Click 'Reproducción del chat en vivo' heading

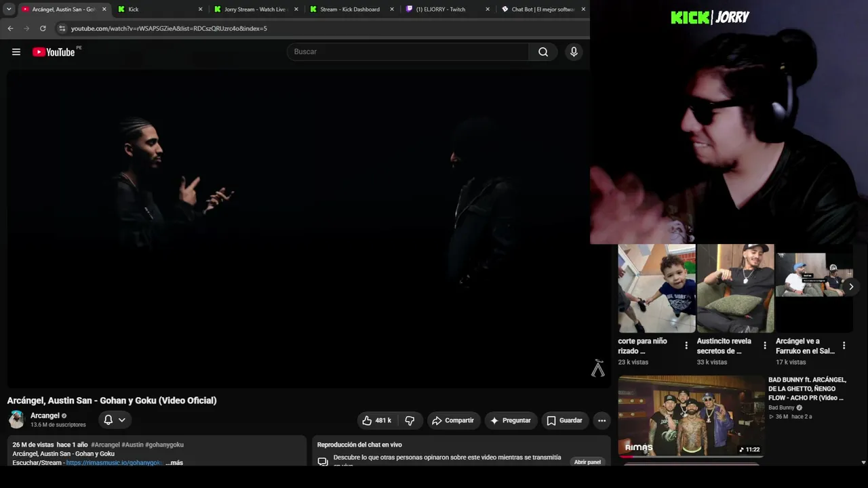click(359, 445)
